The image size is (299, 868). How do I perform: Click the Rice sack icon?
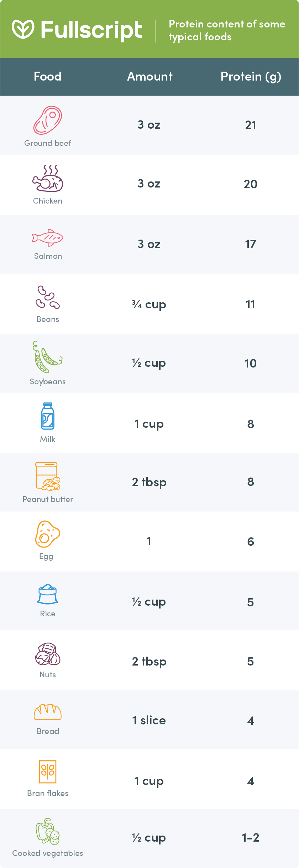pos(48,594)
